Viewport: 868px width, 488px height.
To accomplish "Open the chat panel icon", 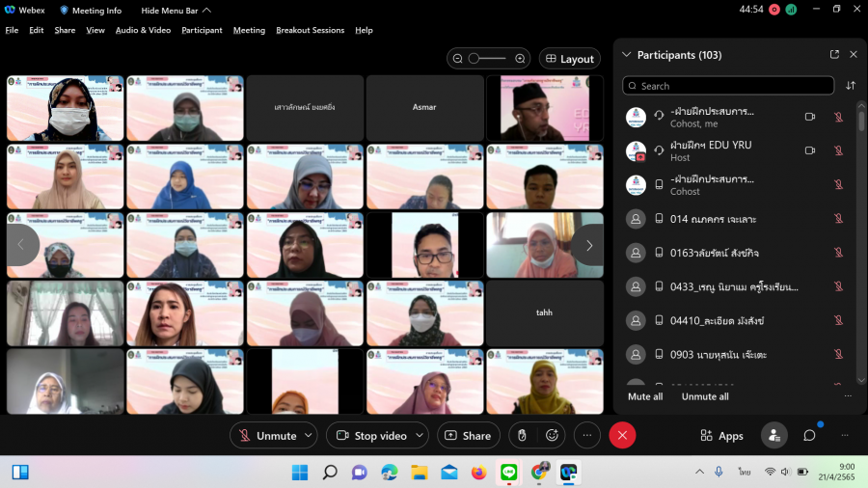I will (809, 436).
